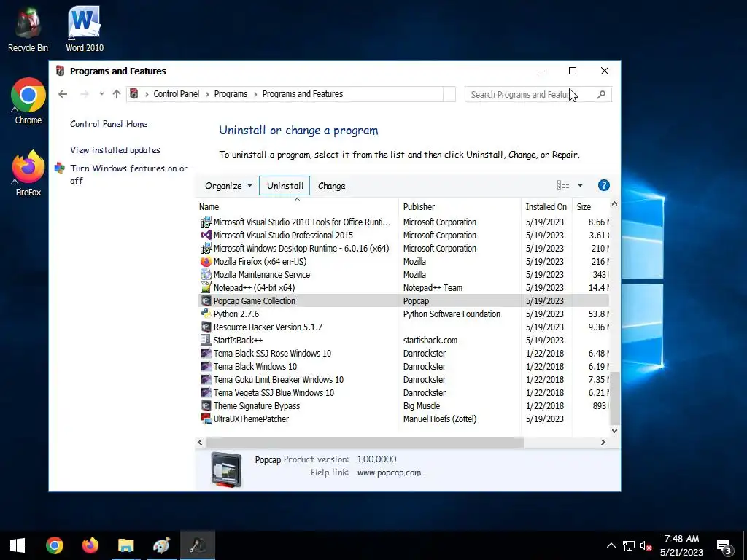Click the Search Programs and Features field
747x560 pixels.
538,94
